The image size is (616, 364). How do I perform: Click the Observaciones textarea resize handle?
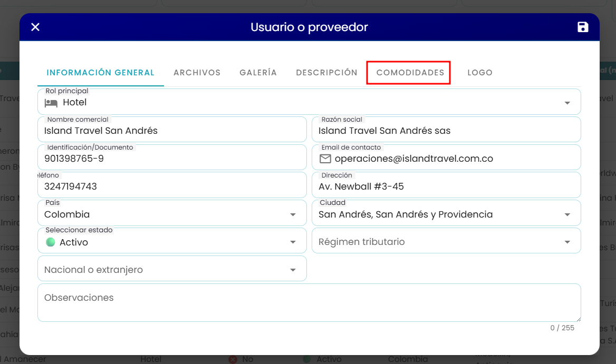578,319
